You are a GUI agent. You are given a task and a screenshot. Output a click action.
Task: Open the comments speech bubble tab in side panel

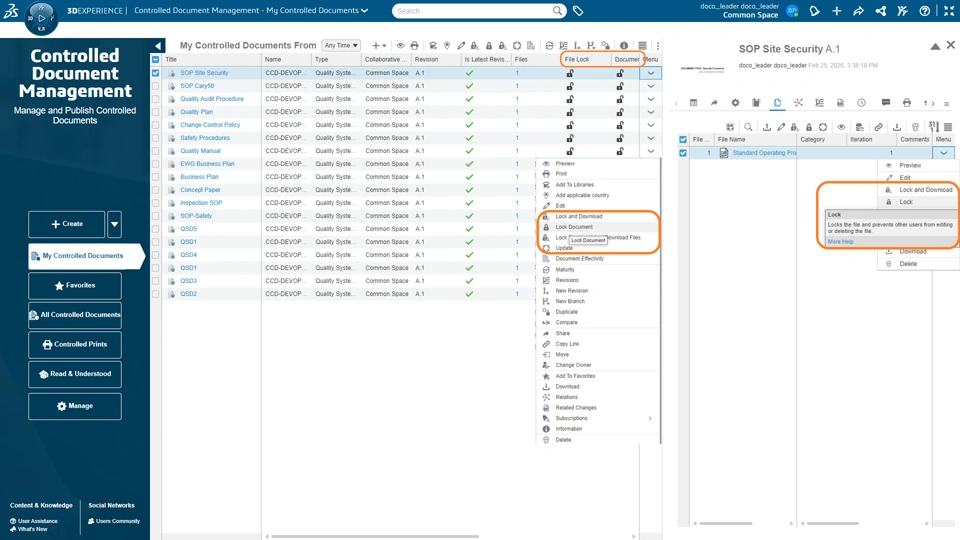click(x=885, y=103)
